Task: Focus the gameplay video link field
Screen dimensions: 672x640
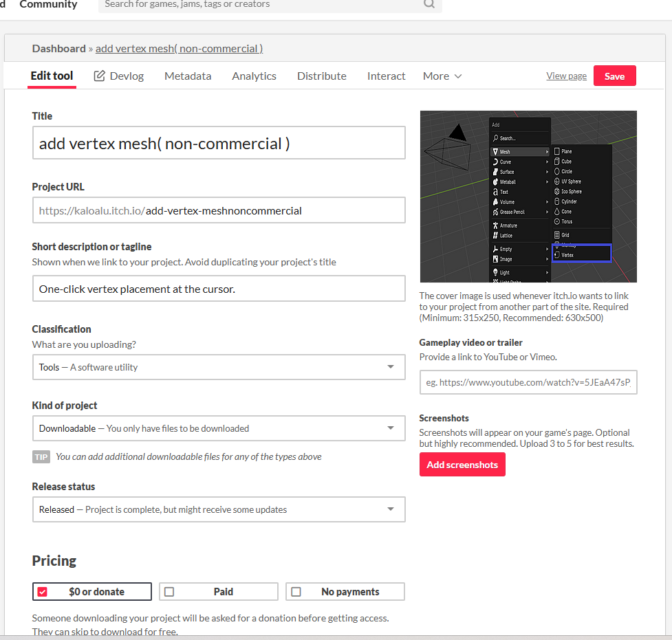Action: click(x=528, y=382)
